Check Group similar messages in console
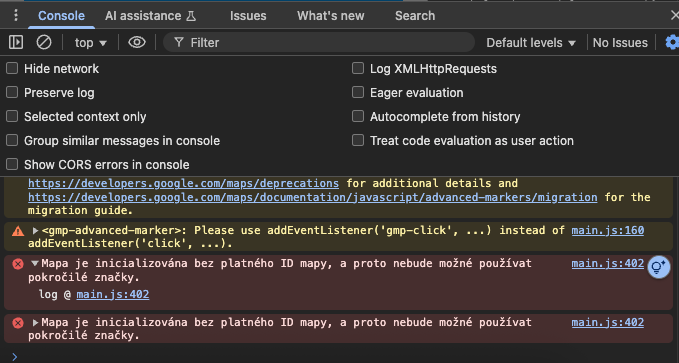679x363 pixels. [x=12, y=140]
